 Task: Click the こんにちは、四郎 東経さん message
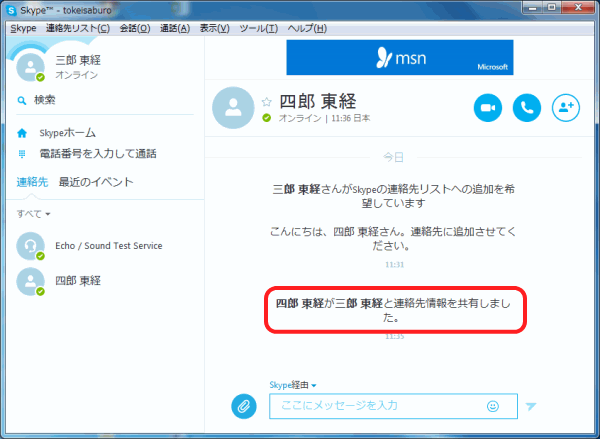tap(393, 238)
